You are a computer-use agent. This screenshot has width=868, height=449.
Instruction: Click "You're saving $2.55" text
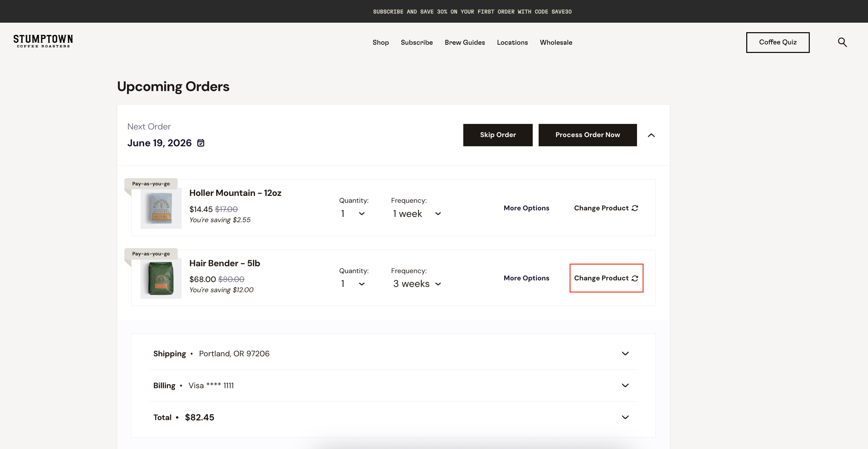220,220
